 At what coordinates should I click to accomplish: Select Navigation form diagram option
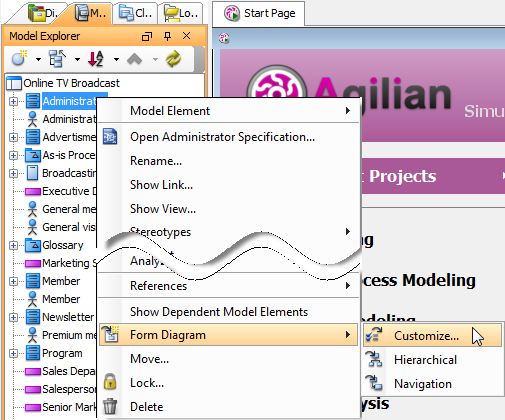(433, 384)
